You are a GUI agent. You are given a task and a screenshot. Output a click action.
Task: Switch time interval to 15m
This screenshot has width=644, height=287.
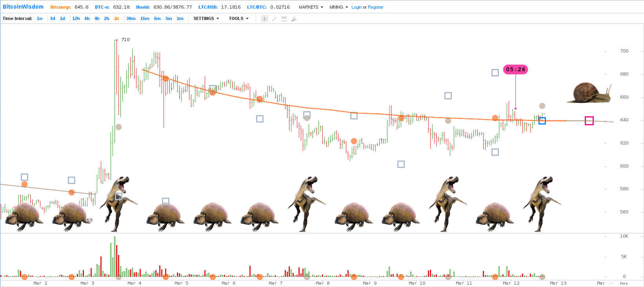(145, 18)
